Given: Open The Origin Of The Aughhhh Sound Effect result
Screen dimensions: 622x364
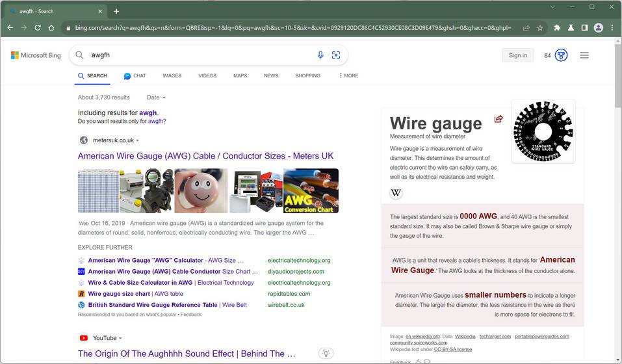Looking at the screenshot, I should (187, 354).
